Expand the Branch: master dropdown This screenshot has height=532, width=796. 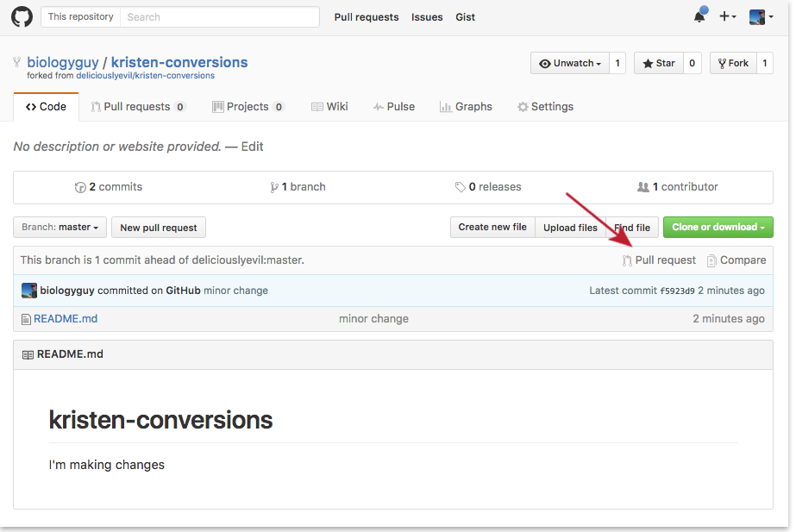(x=60, y=227)
